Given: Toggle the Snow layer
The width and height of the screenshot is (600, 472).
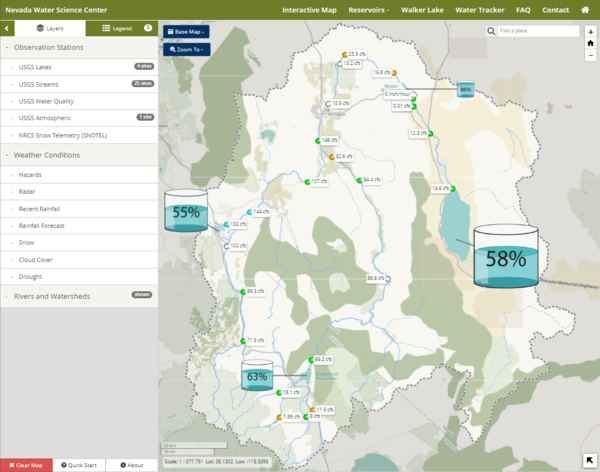Looking at the screenshot, I should (79, 242).
